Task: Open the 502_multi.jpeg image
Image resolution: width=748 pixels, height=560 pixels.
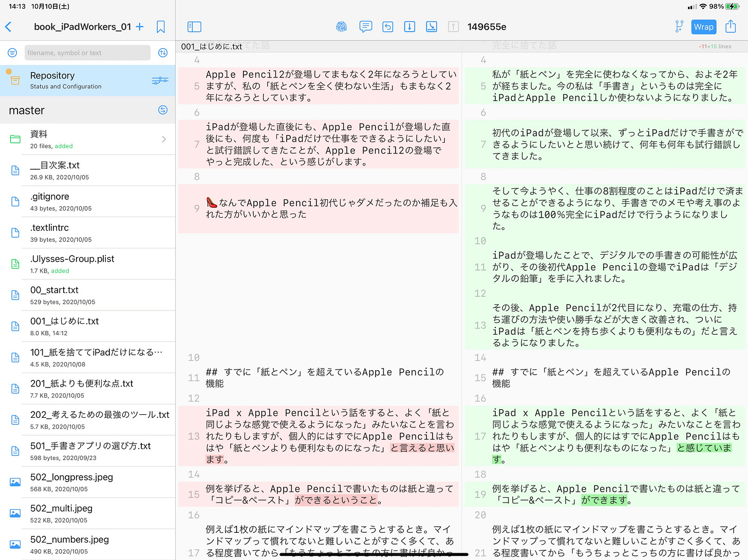Action: pos(87,513)
